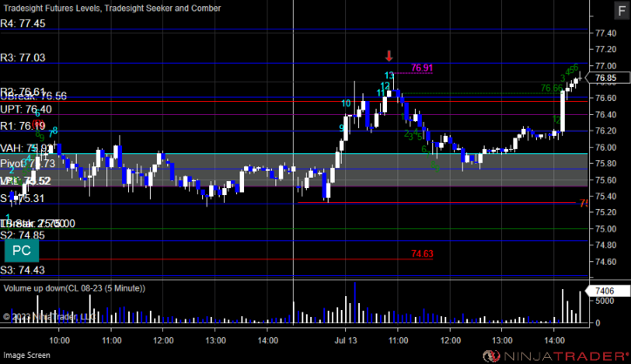Click the S1: 75.31 level label
This screenshot has height=364, width=631.
point(23,199)
